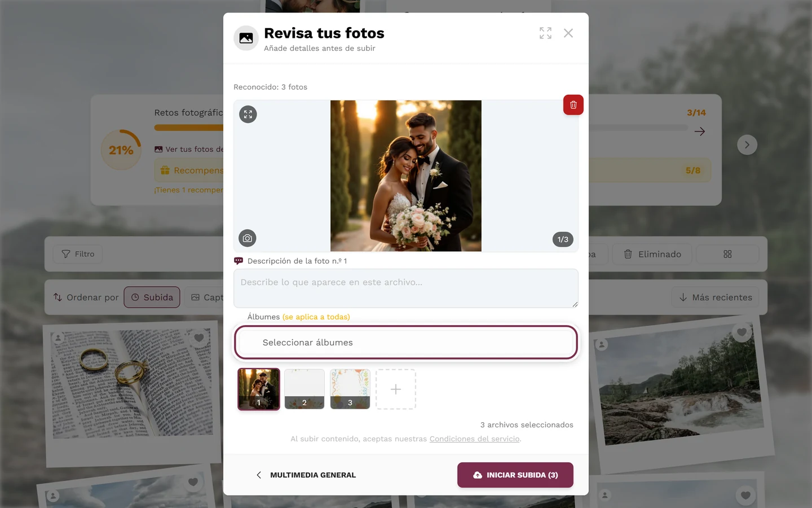Click the user avatar on rings photo
Viewport: 812px width, 508px height.
coord(58,338)
